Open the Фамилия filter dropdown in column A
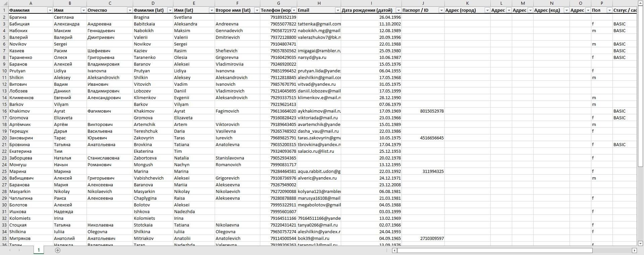Screen dimensions: 644x255 click(x=50, y=10)
